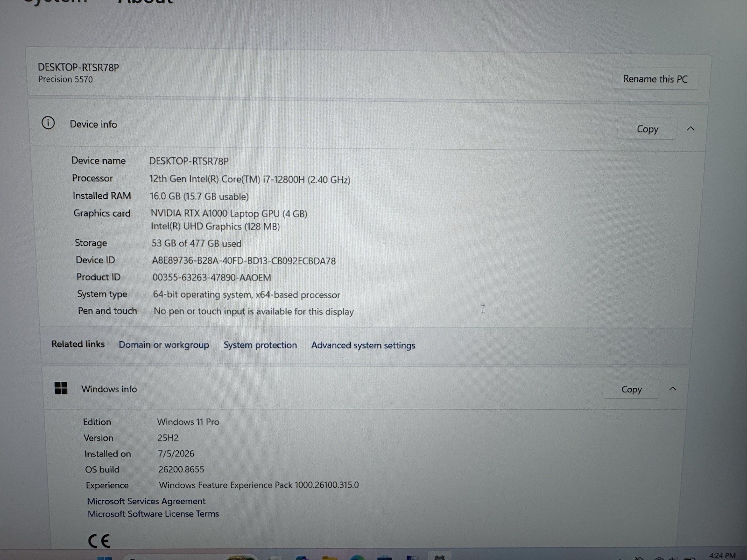The image size is (747, 560).
Task: Open Microsoft Software License Terms link
Action: (x=153, y=514)
